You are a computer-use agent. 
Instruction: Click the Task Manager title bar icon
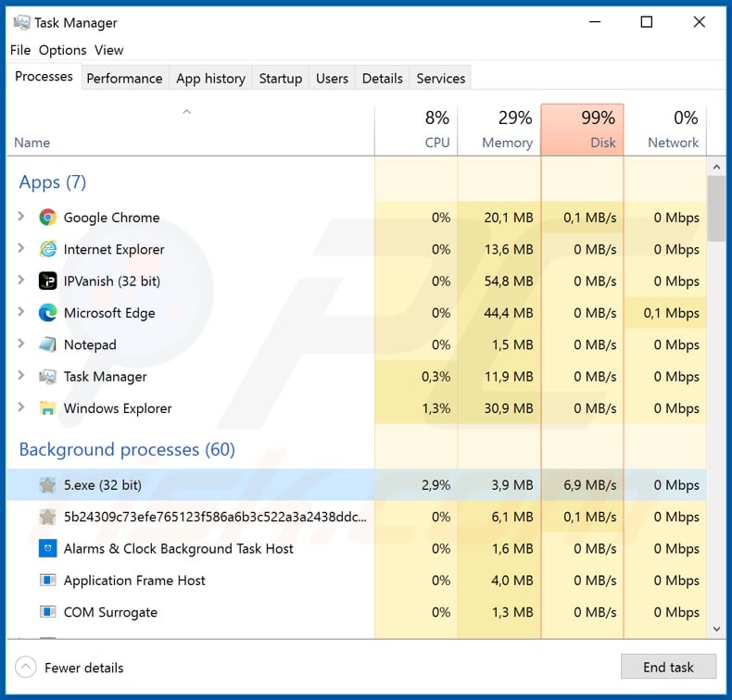(21, 22)
